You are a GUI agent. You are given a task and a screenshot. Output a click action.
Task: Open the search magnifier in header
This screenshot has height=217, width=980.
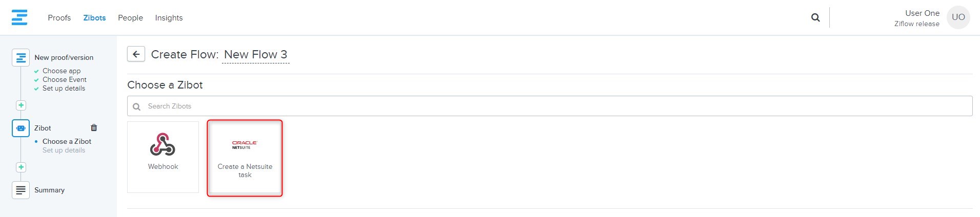point(815,17)
